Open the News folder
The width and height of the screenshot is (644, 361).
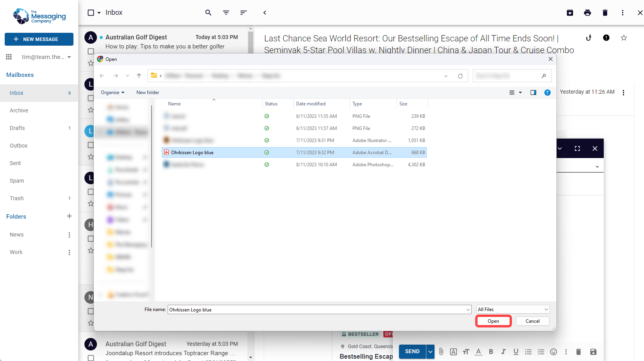point(17,234)
